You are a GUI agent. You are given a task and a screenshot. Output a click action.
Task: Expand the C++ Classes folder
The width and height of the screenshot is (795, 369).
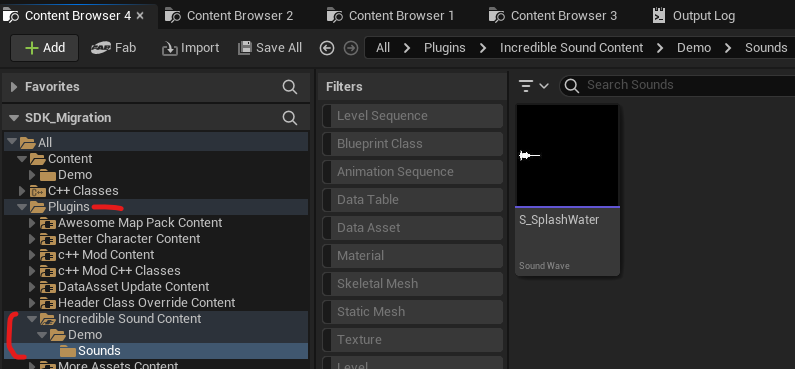point(22,191)
